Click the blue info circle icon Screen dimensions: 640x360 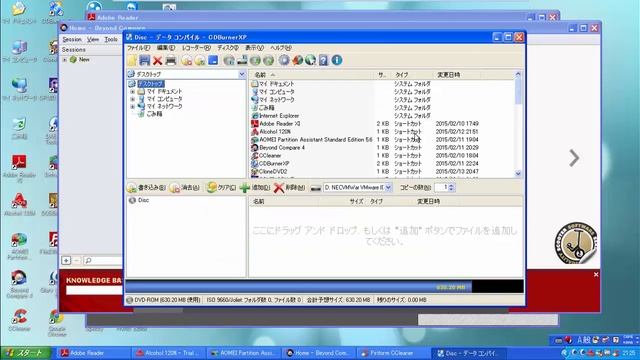(x=337, y=60)
